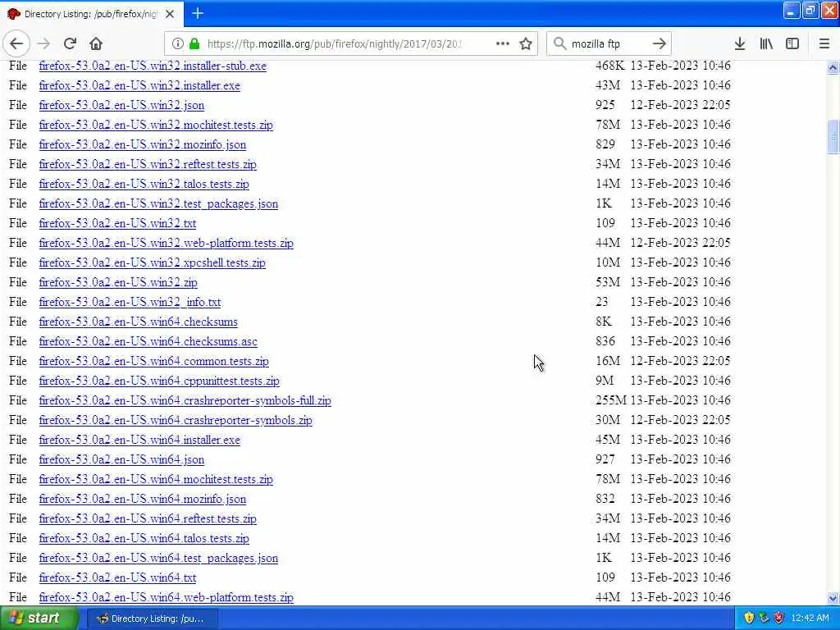Open win32.test_packages.json link
The width and height of the screenshot is (840, 630).
tap(158, 203)
